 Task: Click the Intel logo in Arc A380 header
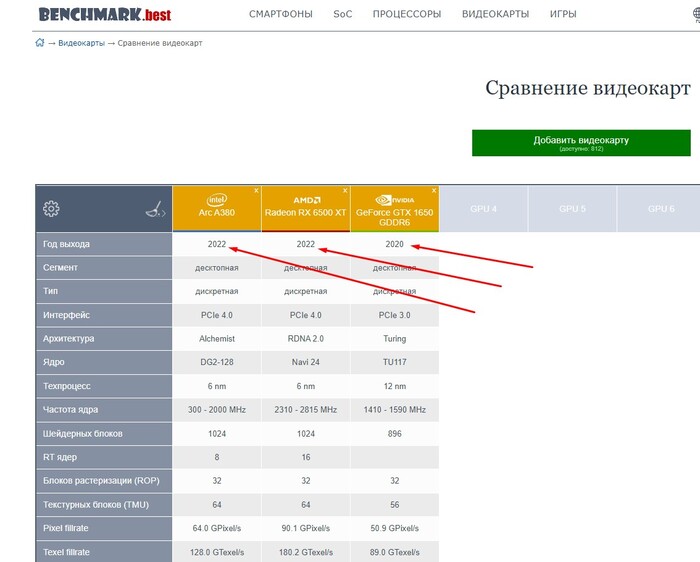(x=217, y=200)
